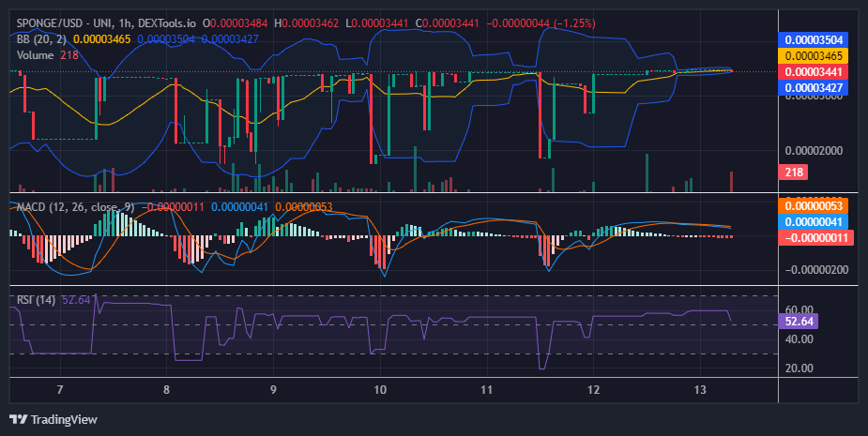Click the 0.00003427 lower band price tag
868x436 pixels.
coord(814,88)
